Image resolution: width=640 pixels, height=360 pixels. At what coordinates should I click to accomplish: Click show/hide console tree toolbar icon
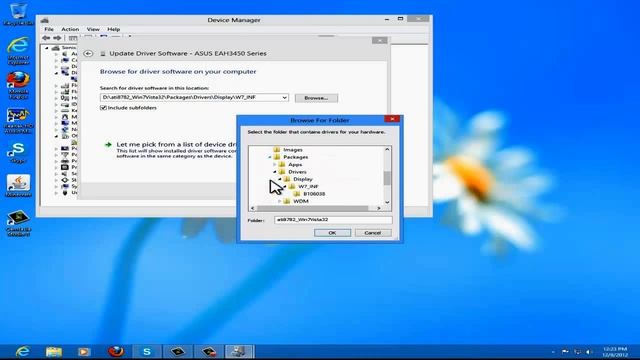pyautogui.click(x=73, y=38)
